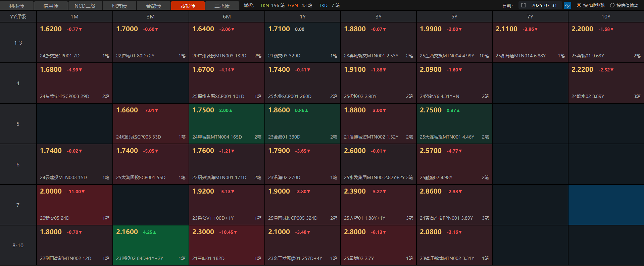Viewport: 644px width, 266px height.
Task: Open the 24黄石产投PPN001 3.89Y bond cell
Action: point(454,205)
